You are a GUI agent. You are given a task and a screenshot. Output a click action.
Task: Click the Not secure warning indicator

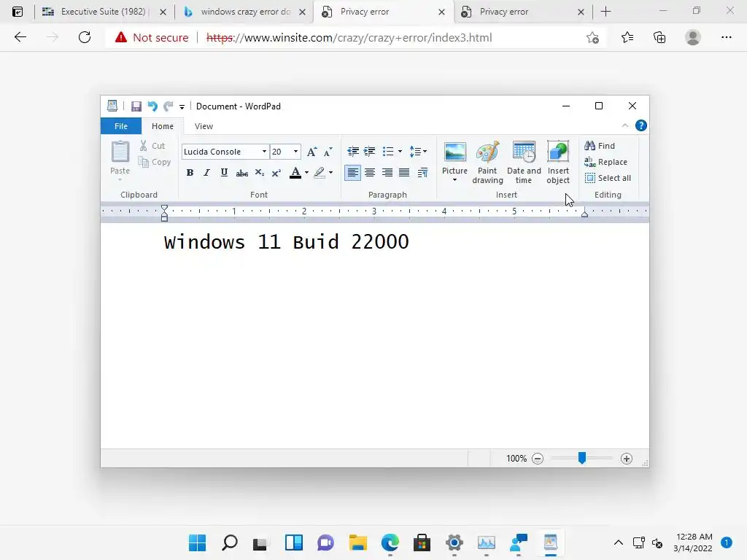tap(152, 38)
